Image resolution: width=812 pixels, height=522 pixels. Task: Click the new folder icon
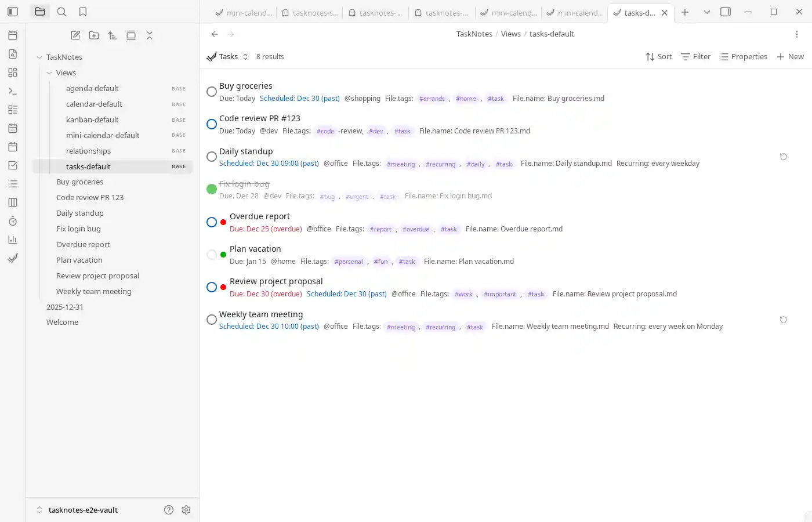[94, 35]
